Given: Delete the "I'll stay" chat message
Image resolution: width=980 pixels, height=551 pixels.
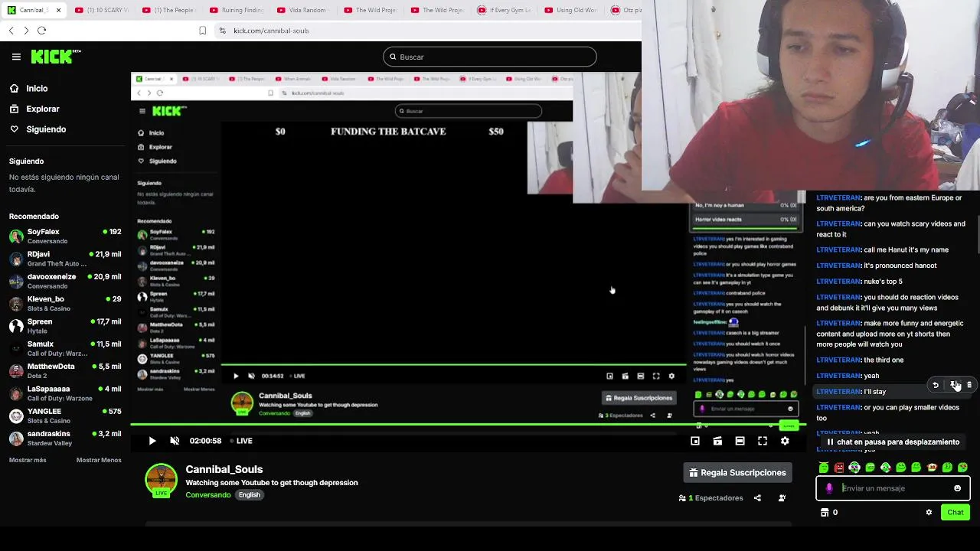Looking at the screenshot, I should click(x=969, y=385).
